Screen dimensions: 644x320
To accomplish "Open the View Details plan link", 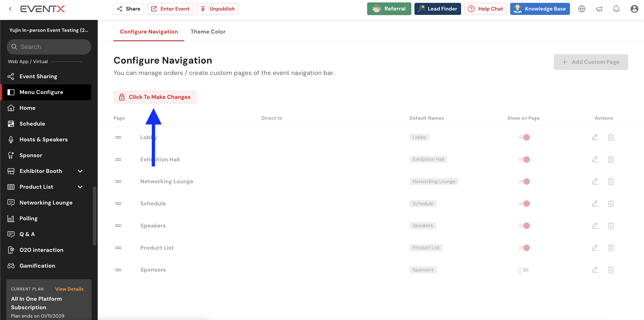I will (x=69, y=289).
